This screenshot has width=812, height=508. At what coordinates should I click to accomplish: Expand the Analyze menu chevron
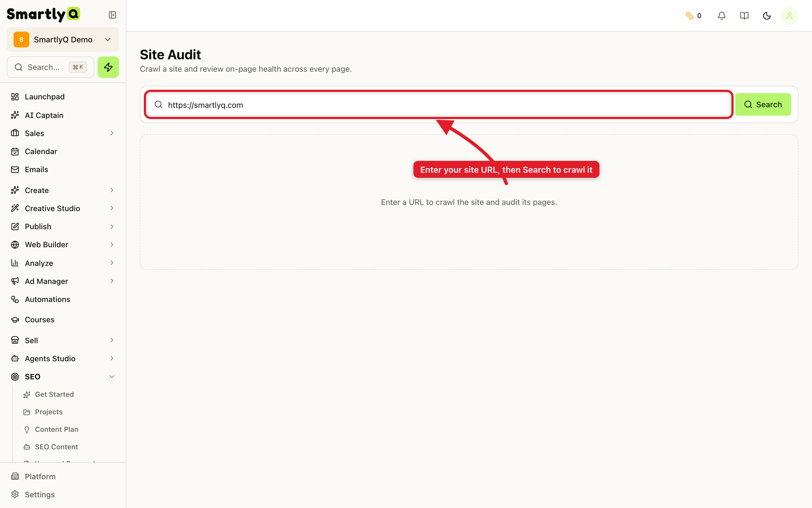click(112, 263)
